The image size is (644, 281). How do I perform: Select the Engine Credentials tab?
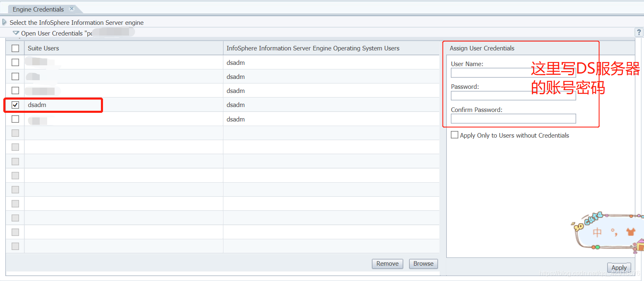pyautogui.click(x=38, y=9)
